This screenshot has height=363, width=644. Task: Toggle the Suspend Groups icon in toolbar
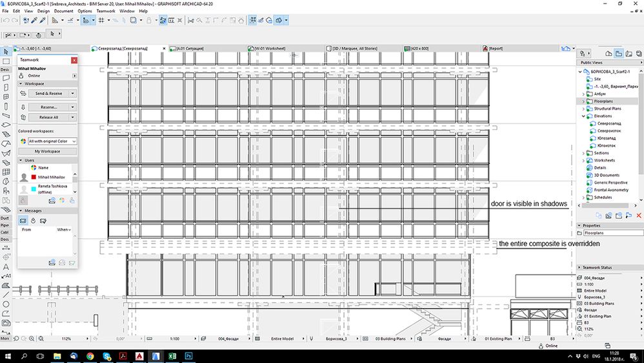(252, 20)
